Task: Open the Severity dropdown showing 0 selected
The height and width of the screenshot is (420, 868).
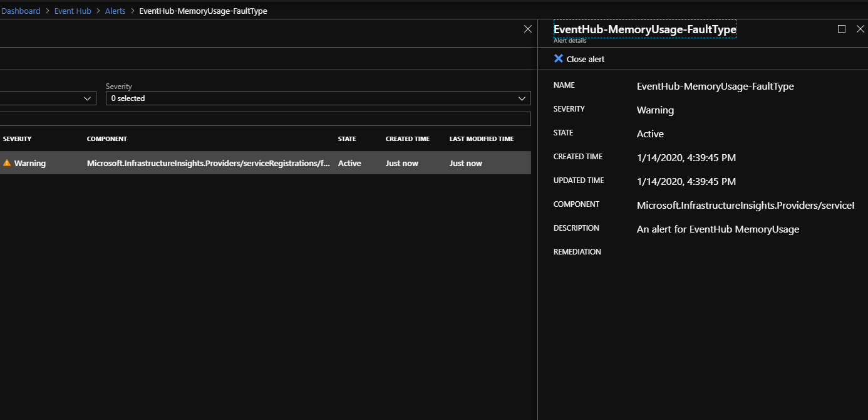Action: 318,98
